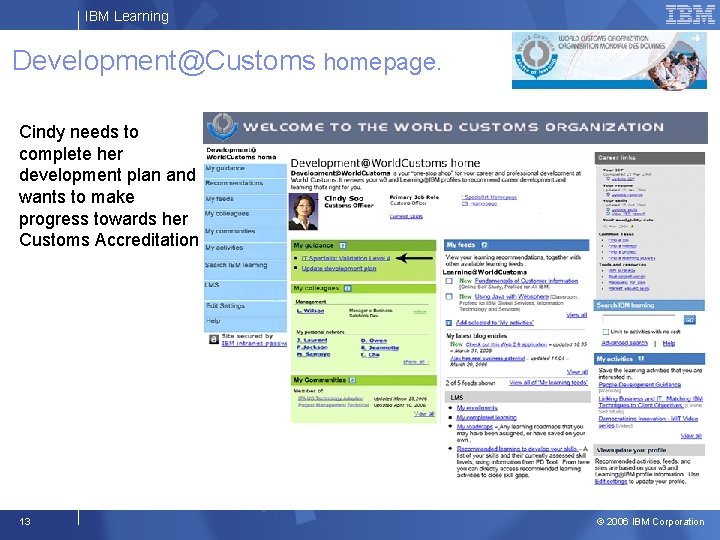Click the WCO globe logo in welcome banner
The width and height of the screenshot is (720, 540).
pos(222,127)
